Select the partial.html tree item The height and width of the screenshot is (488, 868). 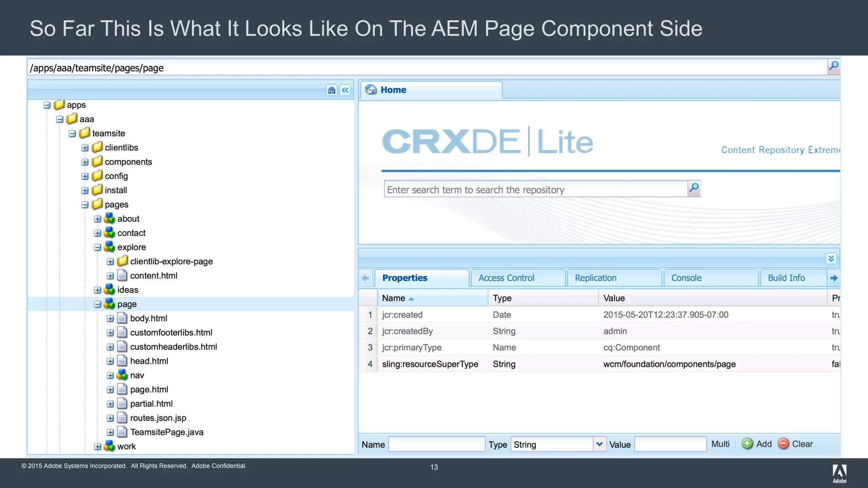[x=151, y=404]
